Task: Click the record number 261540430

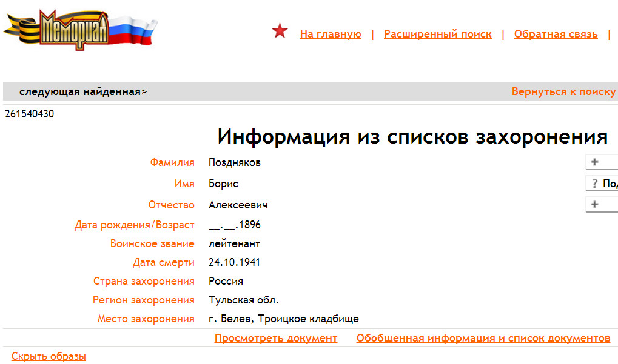Action: point(29,114)
